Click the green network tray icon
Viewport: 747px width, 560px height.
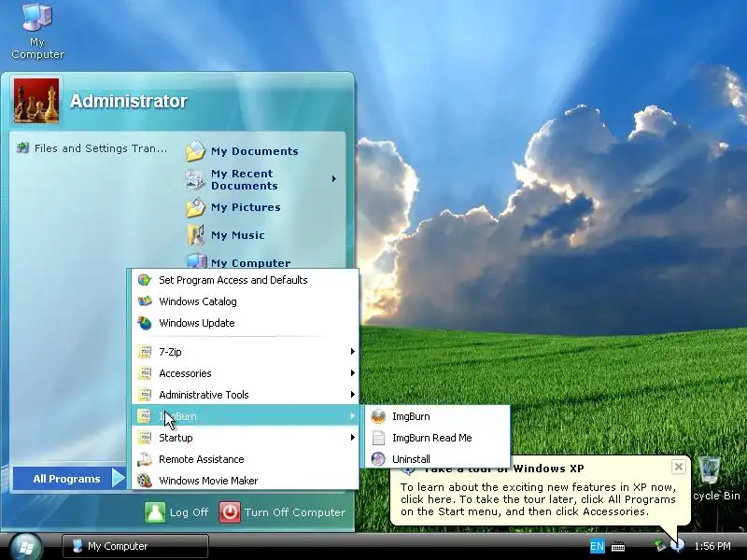(x=660, y=545)
